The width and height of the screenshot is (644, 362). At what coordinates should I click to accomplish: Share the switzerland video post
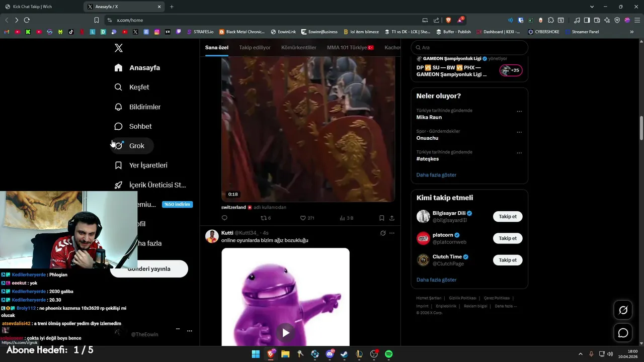pos(392,218)
